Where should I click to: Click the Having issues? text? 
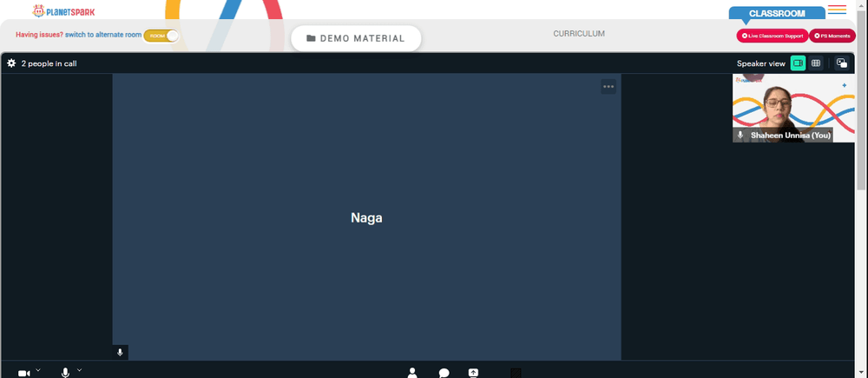point(39,35)
